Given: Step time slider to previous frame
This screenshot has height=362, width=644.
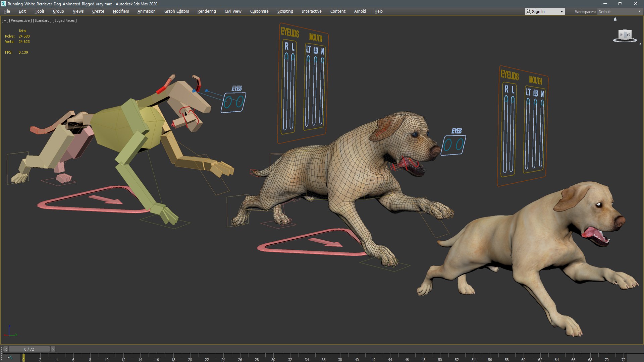Looking at the screenshot, I should [x=5, y=349].
